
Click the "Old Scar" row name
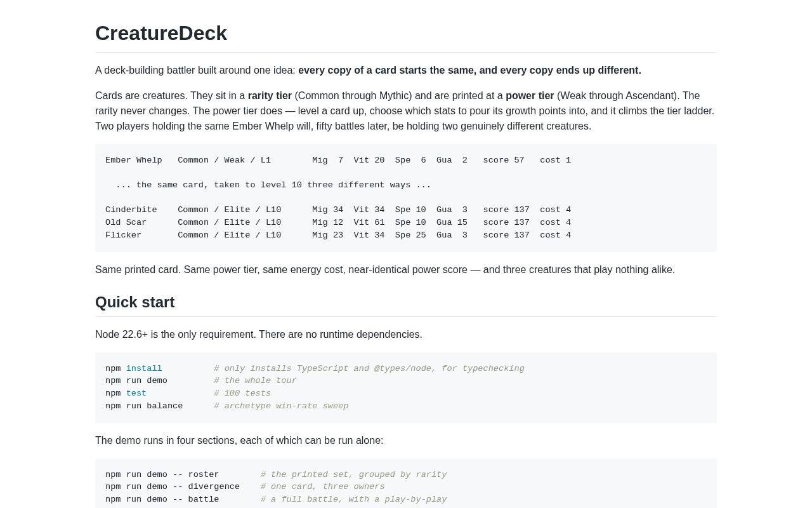(126, 223)
